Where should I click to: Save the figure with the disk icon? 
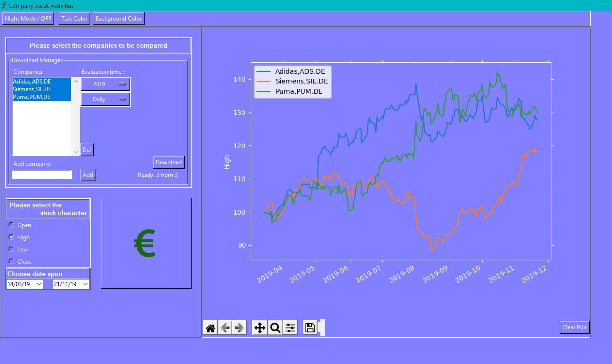coord(310,328)
